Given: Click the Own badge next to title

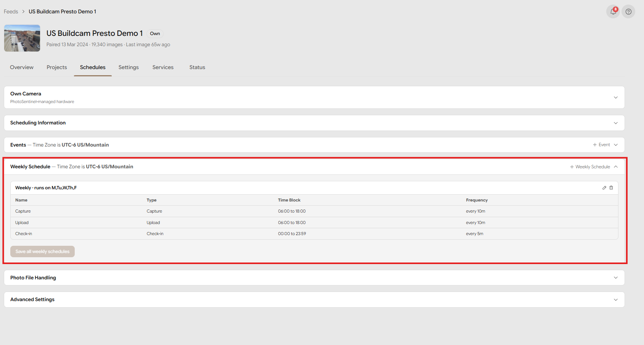Looking at the screenshot, I should point(155,34).
